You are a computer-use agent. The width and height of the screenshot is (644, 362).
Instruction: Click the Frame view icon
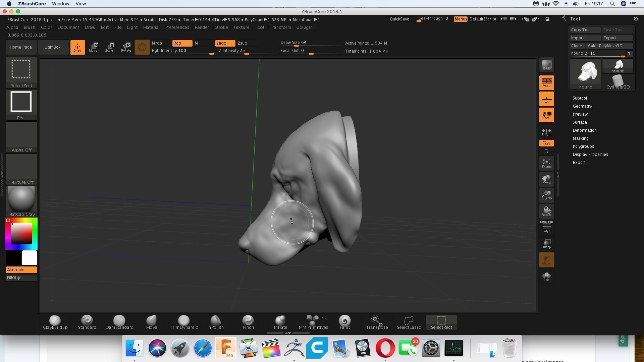tap(546, 163)
